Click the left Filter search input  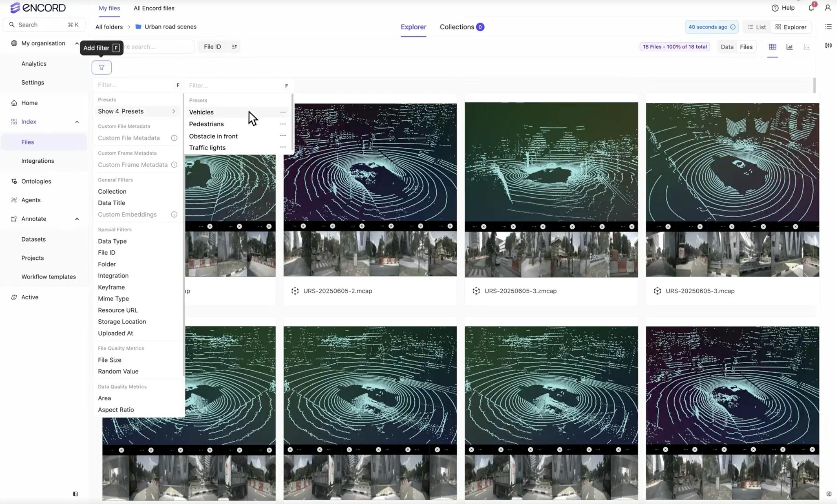[x=138, y=85]
